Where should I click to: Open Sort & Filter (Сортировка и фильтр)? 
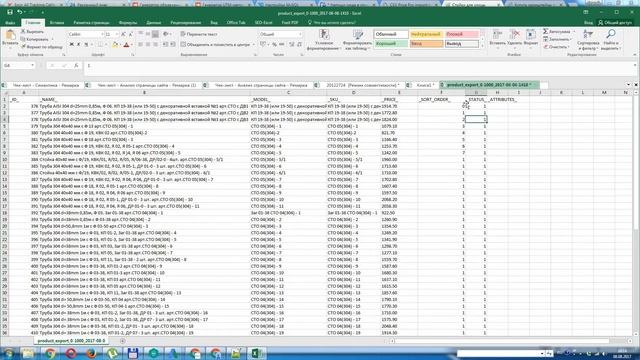coord(588,40)
